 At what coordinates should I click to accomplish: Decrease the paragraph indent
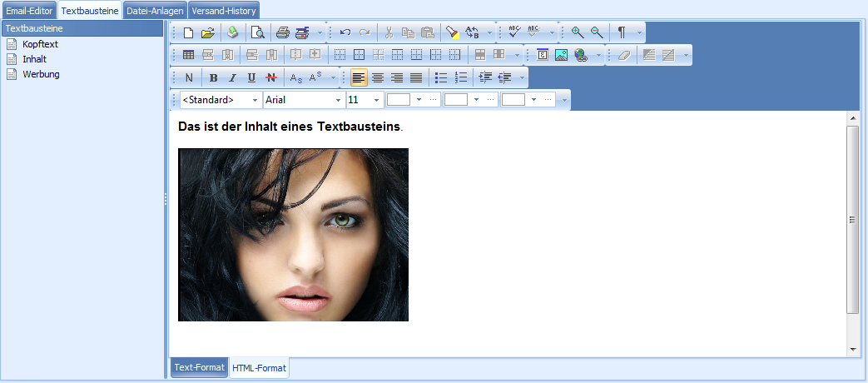click(505, 77)
